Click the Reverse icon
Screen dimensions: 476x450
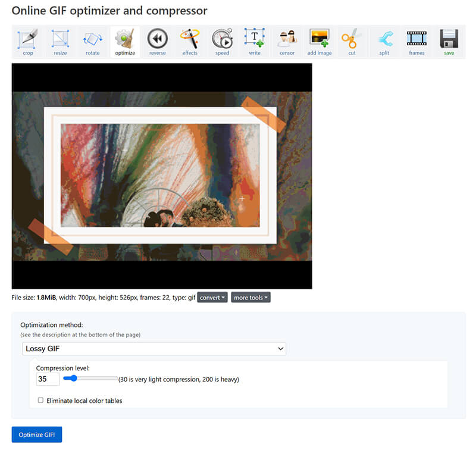pyautogui.click(x=157, y=40)
